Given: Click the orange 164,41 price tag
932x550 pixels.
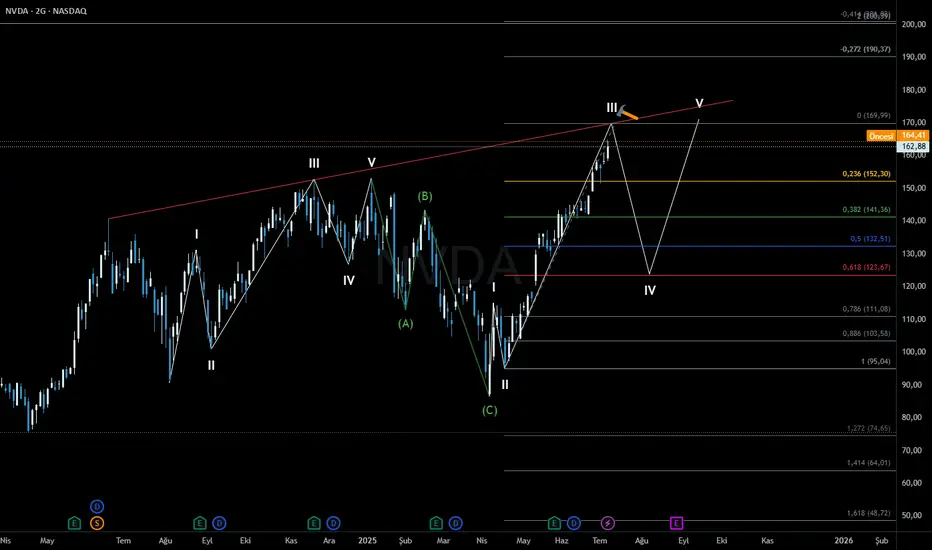Looking at the screenshot, I should pos(914,136).
